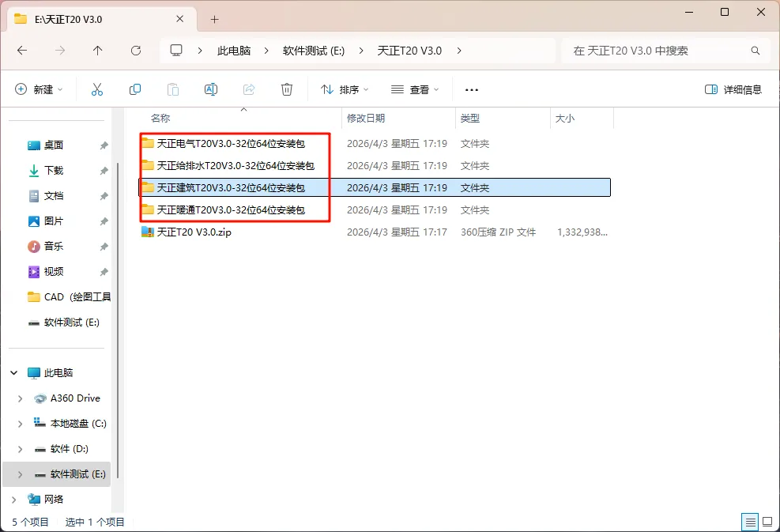Select the E:\天正T20 V3.0 tab
Viewport: 780px width, 532px height.
(x=102, y=20)
